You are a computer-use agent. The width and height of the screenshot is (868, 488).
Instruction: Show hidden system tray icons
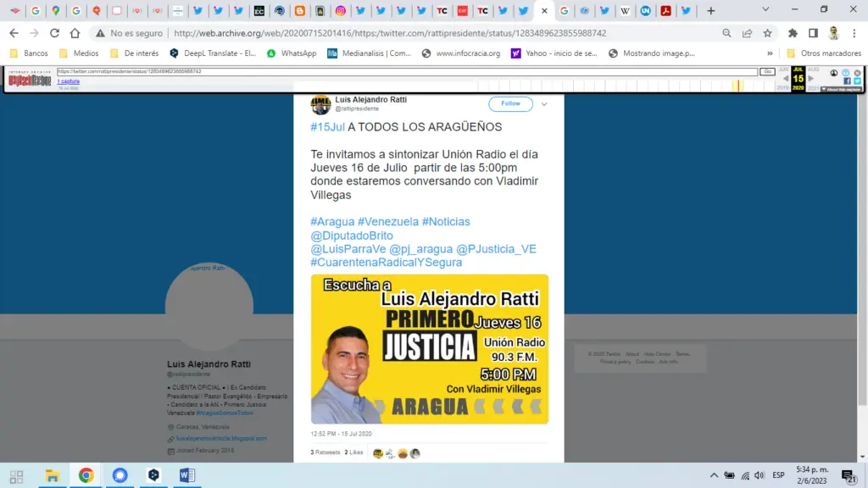(x=714, y=475)
